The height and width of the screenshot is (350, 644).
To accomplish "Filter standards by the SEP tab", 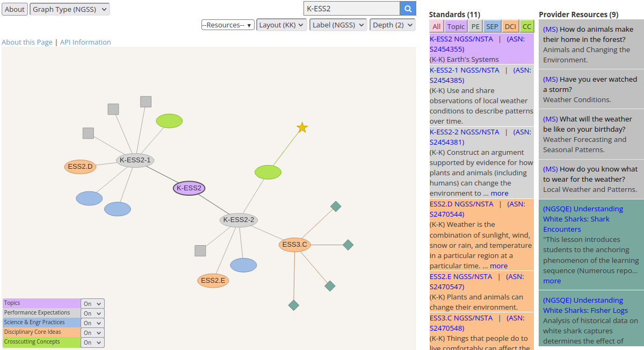I will (492, 26).
